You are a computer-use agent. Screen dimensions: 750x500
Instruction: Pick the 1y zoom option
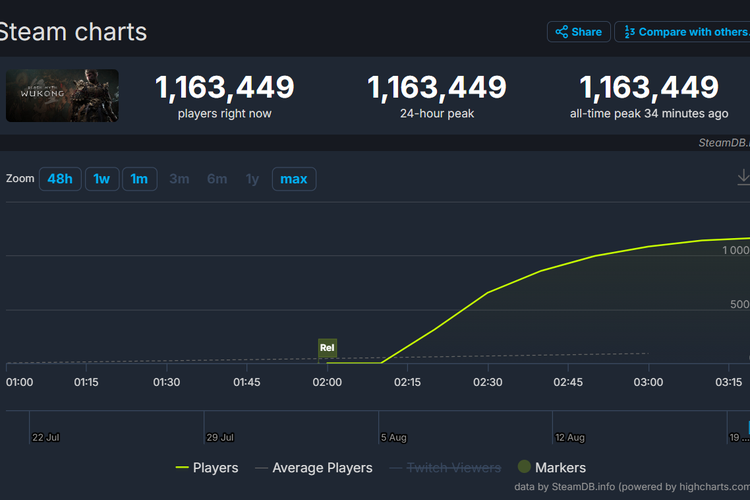point(253,179)
